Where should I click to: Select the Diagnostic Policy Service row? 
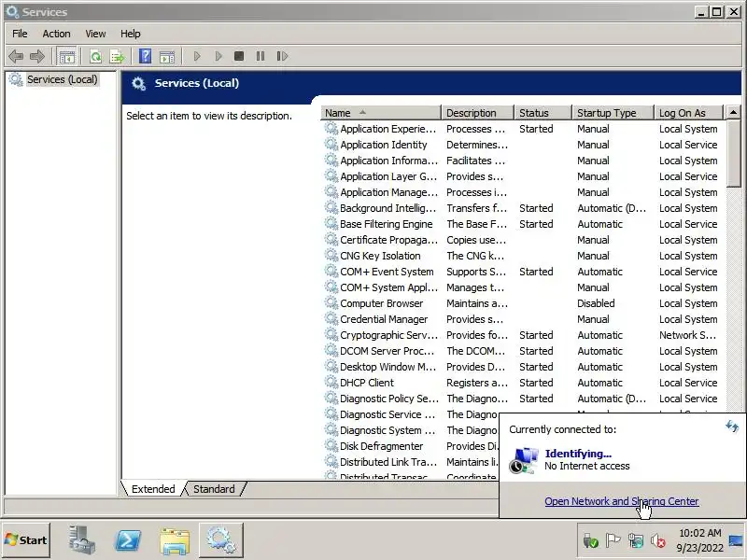(522, 399)
